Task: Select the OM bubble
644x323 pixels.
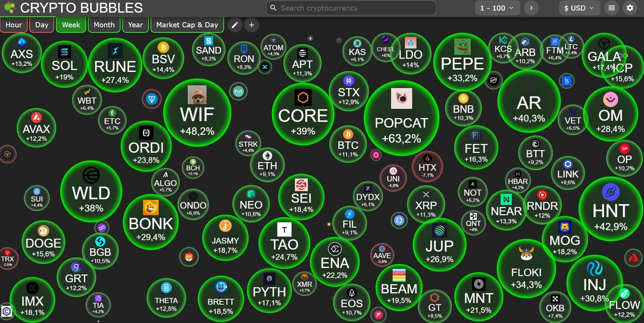Action: click(611, 114)
